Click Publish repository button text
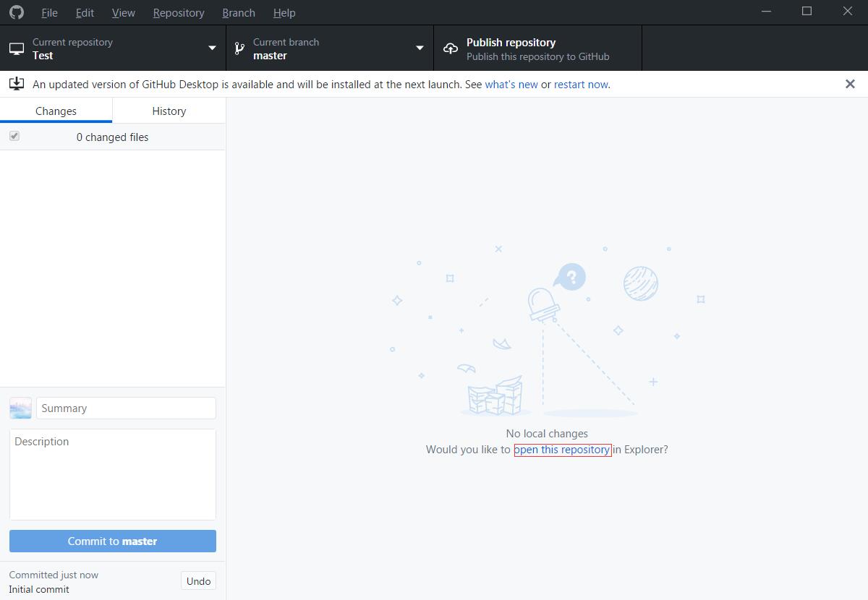The height and width of the screenshot is (600, 868). coord(511,43)
